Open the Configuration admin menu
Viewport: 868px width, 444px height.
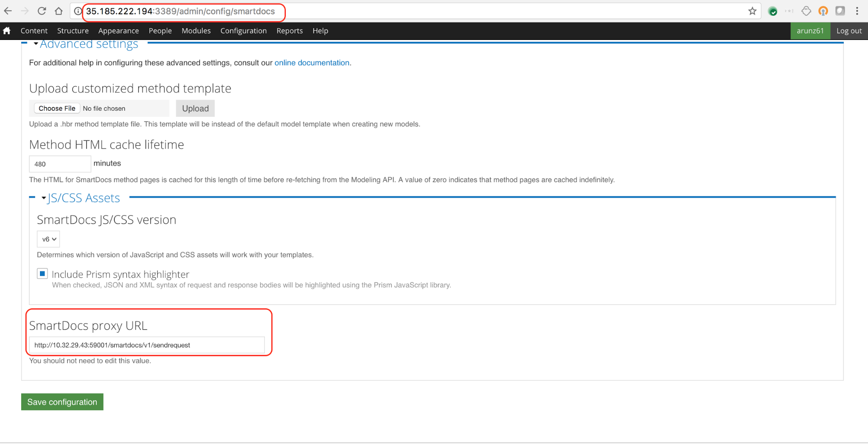pyautogui.click(x=243, y=31)
